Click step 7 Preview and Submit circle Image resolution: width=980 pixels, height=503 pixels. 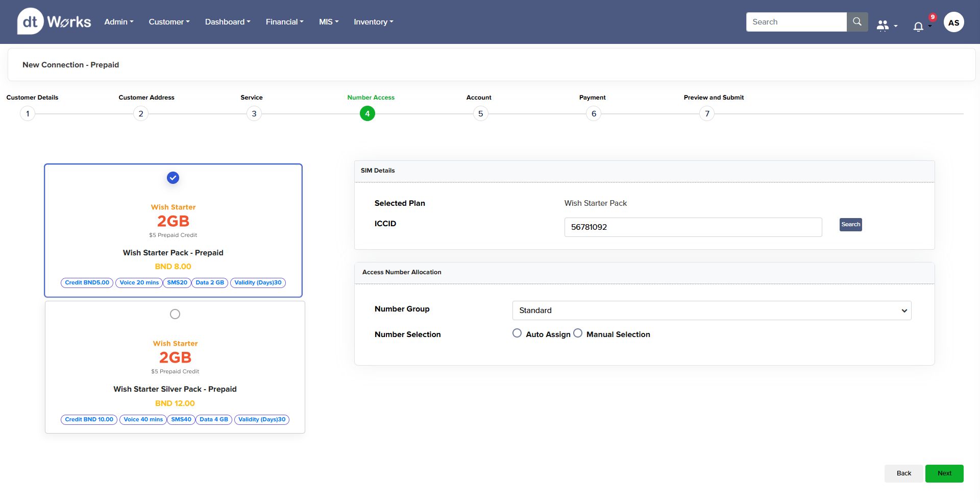[x=707, y=113]
